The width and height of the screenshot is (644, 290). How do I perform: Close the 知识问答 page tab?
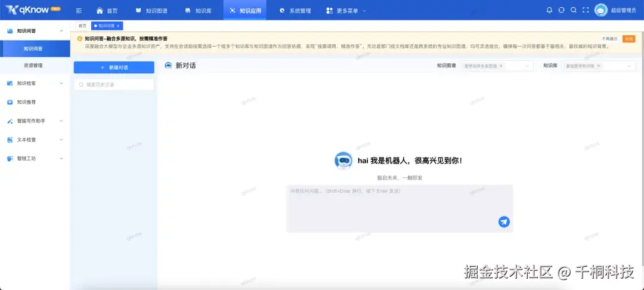118,26
